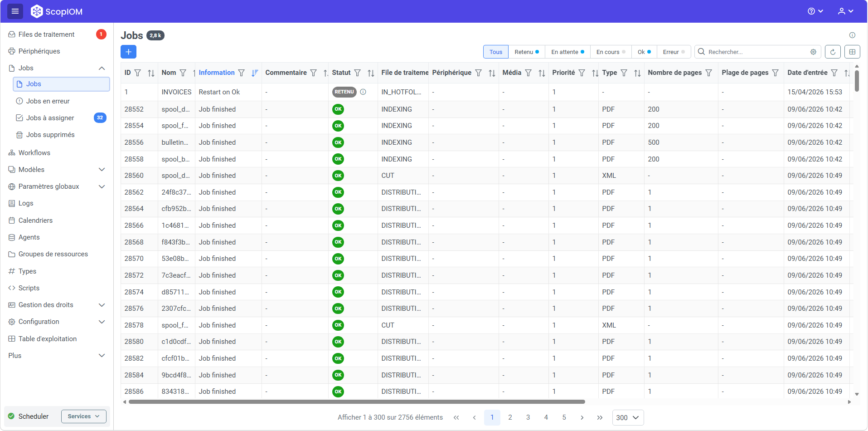
Task: Open search settings gear in search box
Action: (x=813, y=52)
